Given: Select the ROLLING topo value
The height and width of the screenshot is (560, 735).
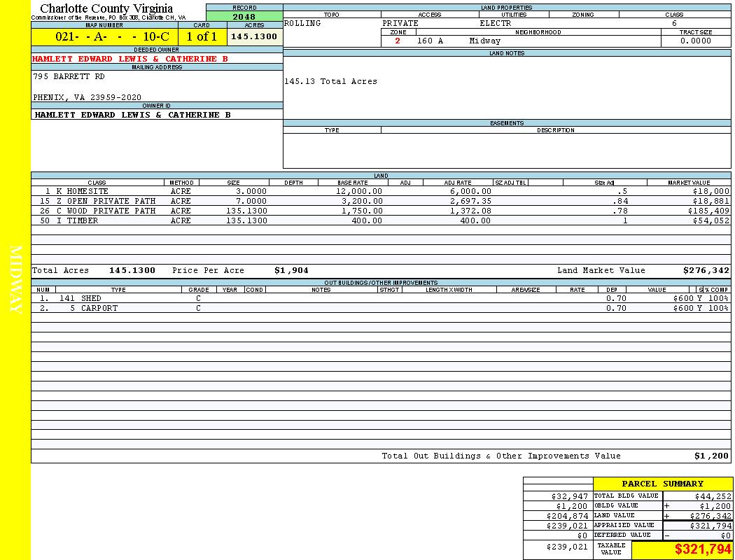Looking at the screenshot, I should 302,23.
